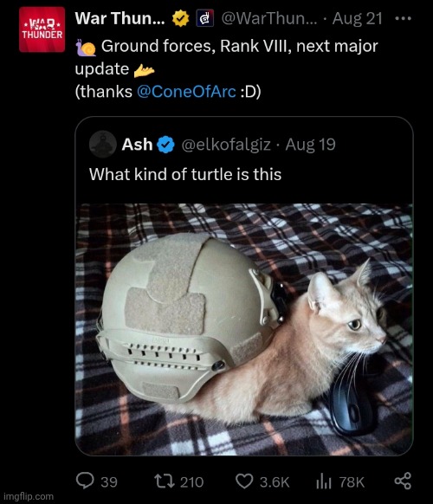Like the tweet with heart icon
Image resolution: width=433 pixels, height=504 pixels.
[x=244, y=481]
